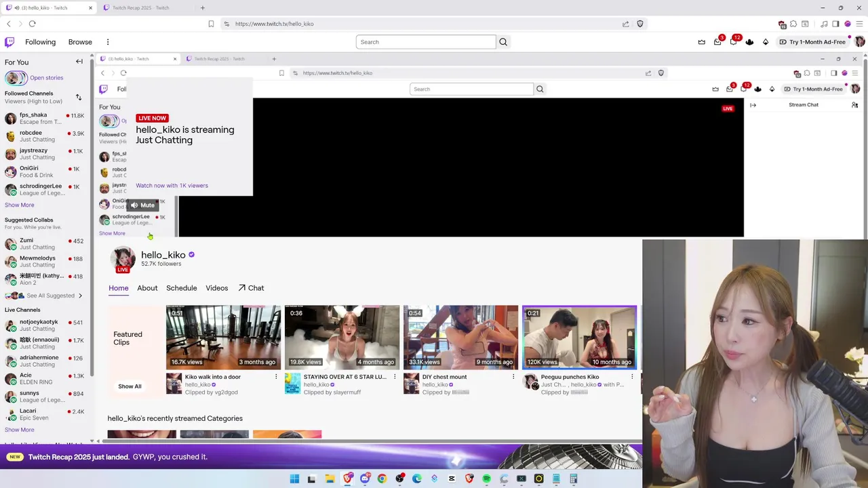The image size is (868, 488).
Task: Click hello_kiko channel name heading
Action: point(163,255)
